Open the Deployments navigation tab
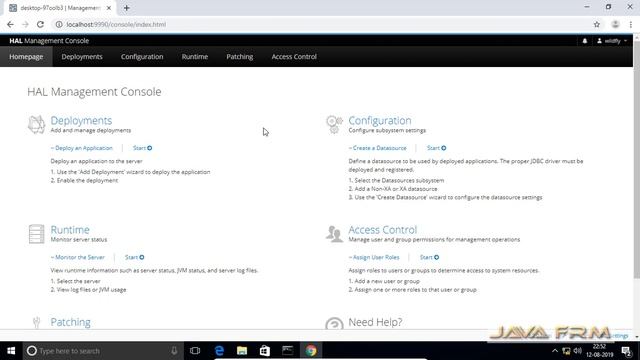Viewport: 640px width, 360px height. [82, 56]
